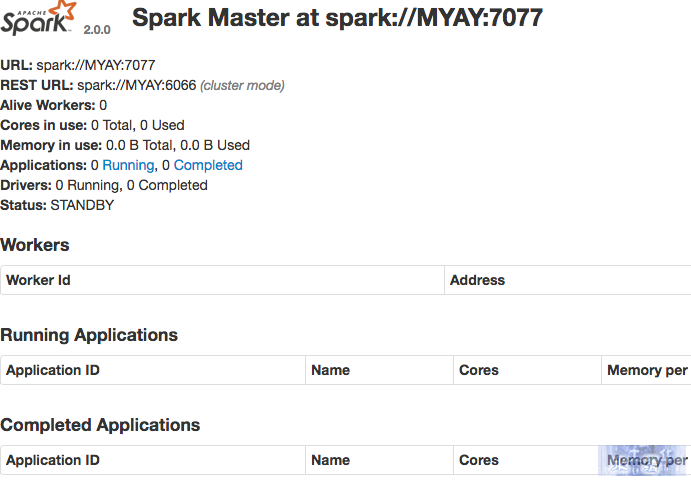Click the Address column header in Workers
691x481 pixels.
coord(478,280)
